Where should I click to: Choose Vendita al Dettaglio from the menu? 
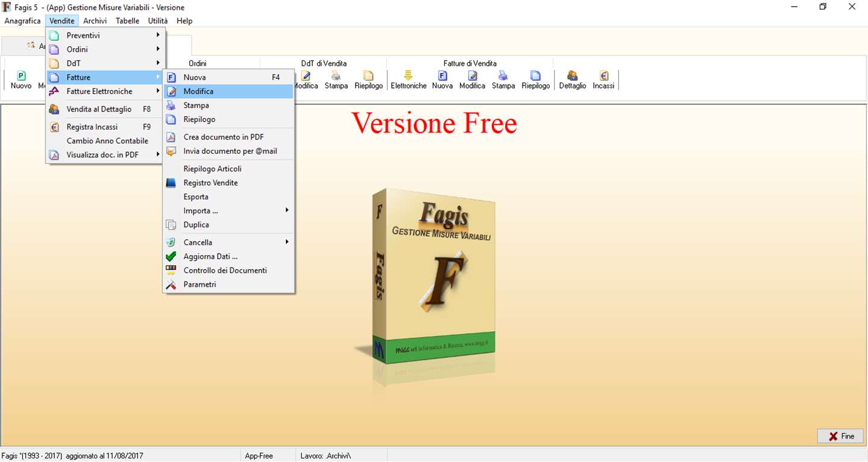pyautogui.click(x=105, y=109)
